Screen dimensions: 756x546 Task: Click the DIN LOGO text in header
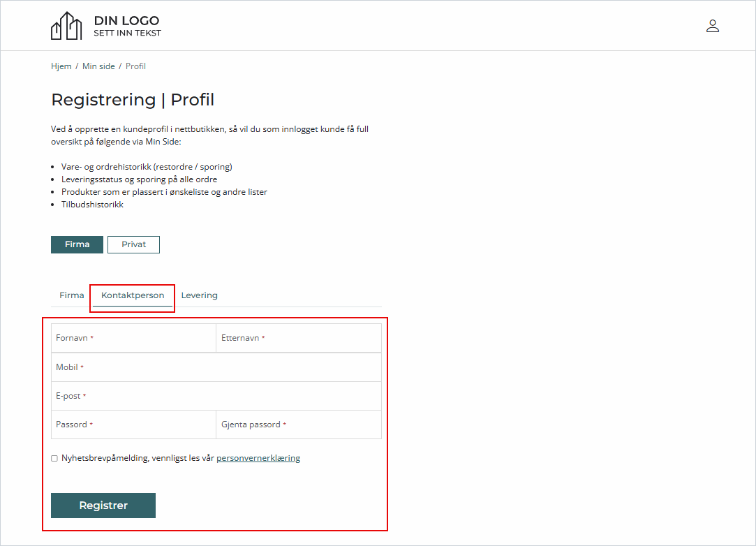point(126,21)
